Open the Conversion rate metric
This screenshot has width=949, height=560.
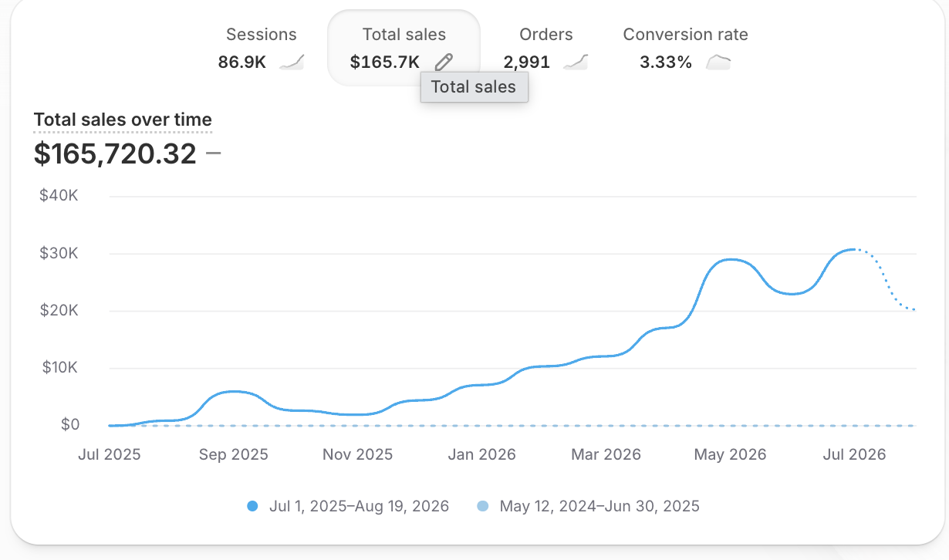pyautogui.click(x=685, y=48)
